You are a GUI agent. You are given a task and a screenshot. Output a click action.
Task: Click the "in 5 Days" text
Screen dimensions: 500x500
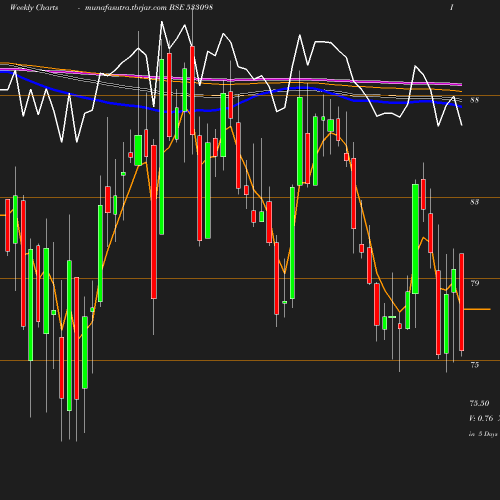[483, 434]
